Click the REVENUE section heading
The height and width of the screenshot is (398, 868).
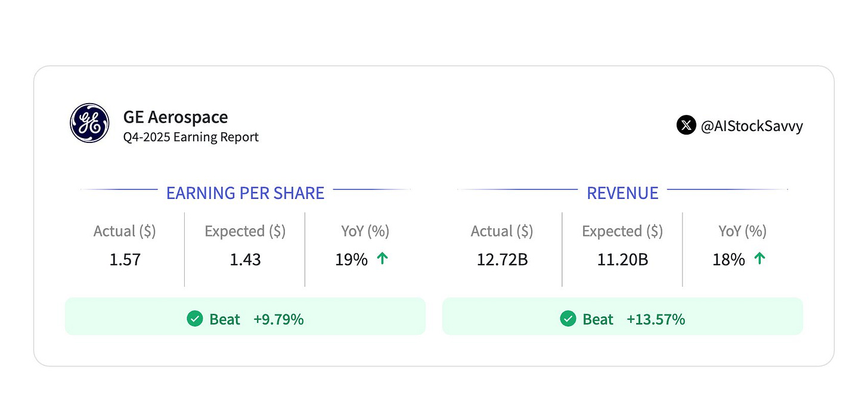[x=622, y=193]
